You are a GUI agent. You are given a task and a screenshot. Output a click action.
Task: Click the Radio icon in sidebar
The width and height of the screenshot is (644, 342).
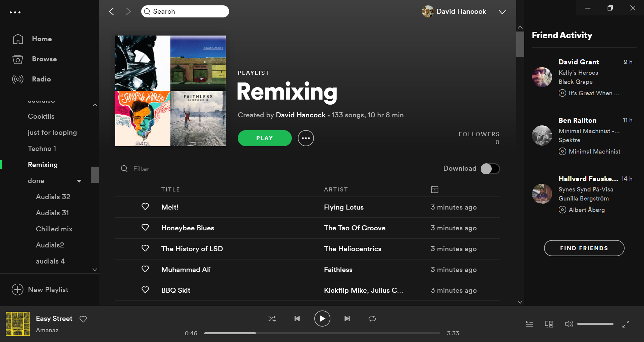point(18,79)
